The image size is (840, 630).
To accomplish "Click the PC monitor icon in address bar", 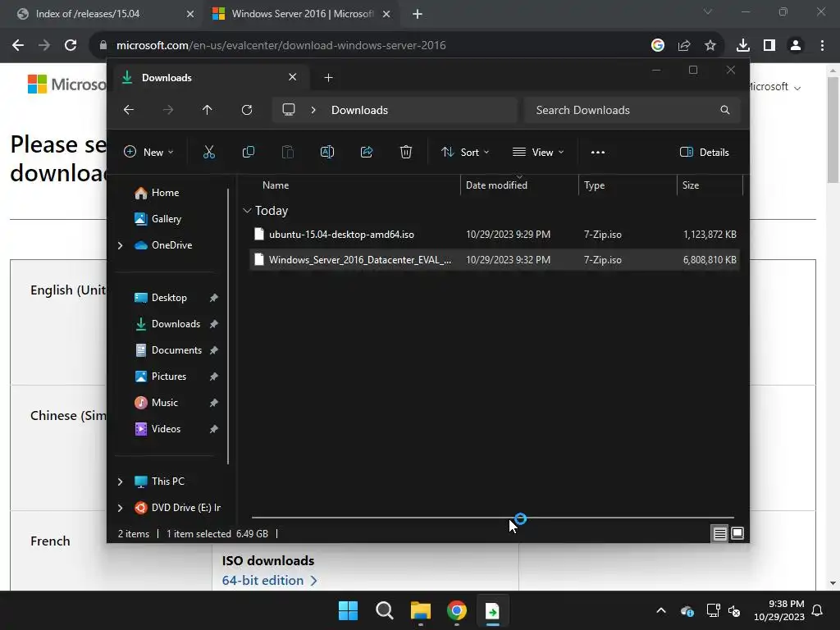I will pos(289,110).
